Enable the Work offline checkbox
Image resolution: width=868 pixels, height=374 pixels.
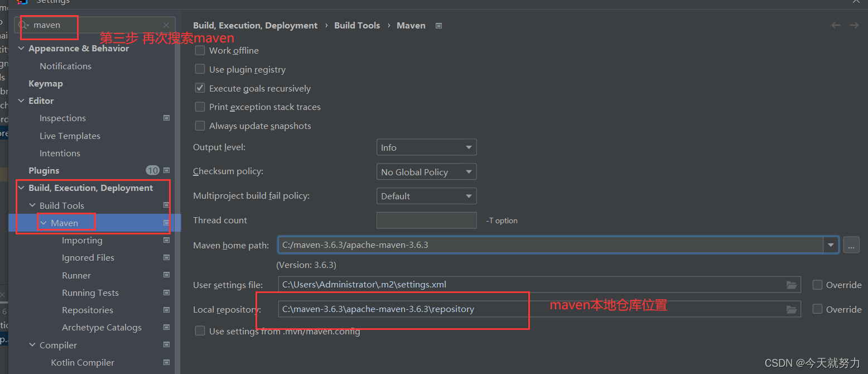pos(200,50)
